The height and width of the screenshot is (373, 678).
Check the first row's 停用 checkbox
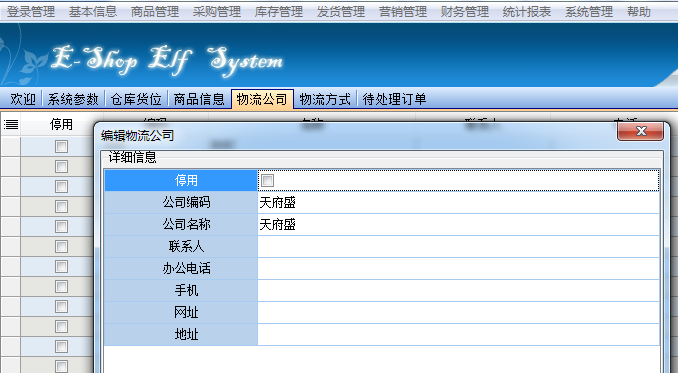click(61, 147)
